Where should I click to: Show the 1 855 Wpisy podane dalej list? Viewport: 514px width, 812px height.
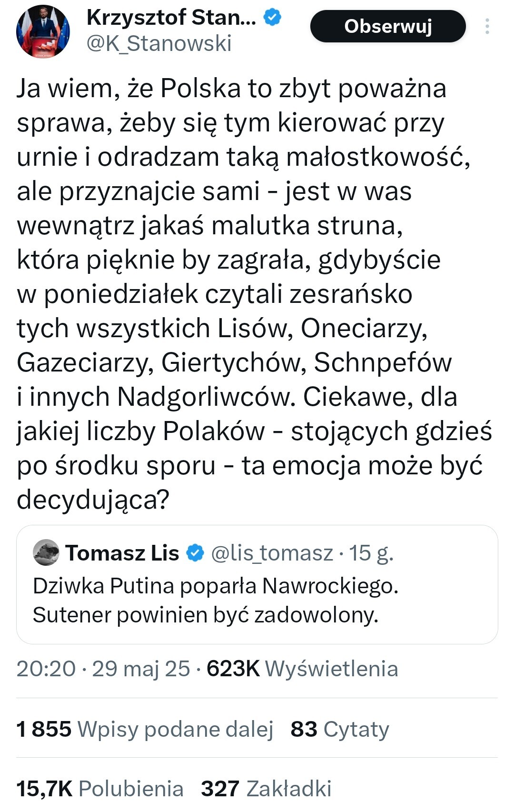145,729
